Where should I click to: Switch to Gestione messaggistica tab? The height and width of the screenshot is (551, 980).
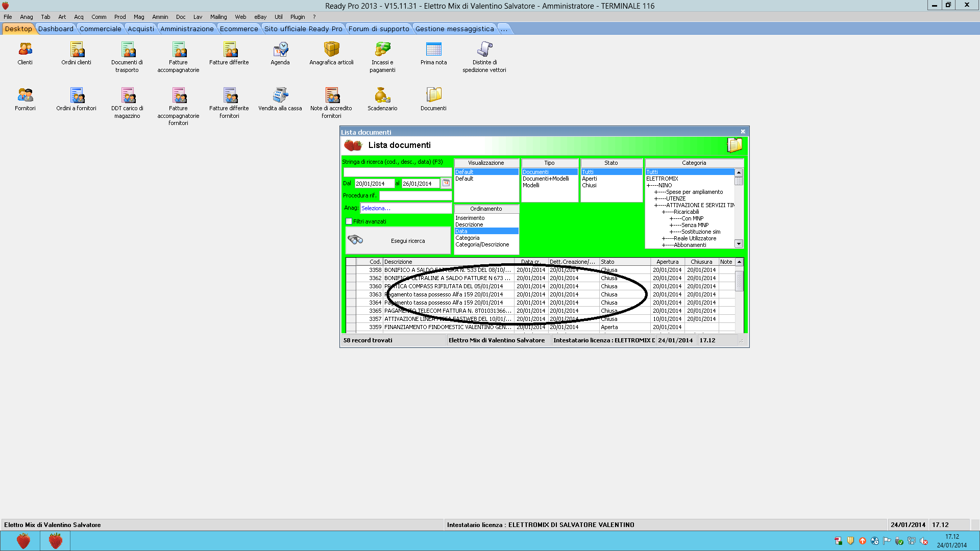(454, 29)
